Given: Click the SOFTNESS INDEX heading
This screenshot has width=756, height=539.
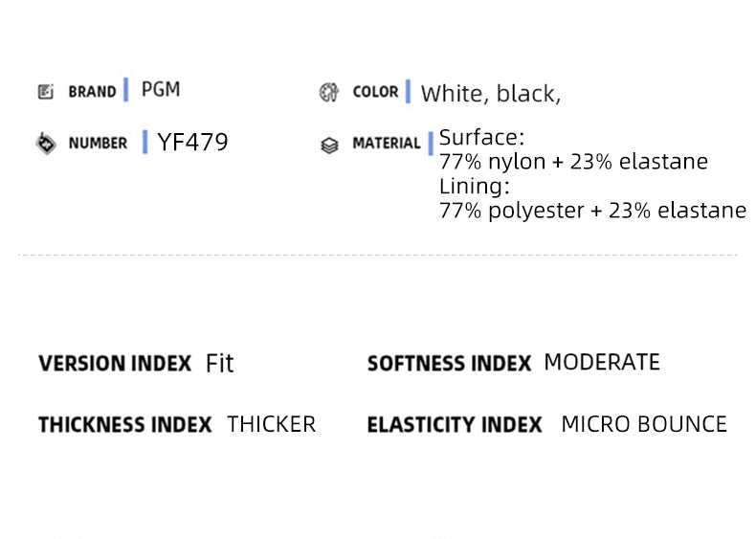Looking at the screenshot, I should [449, 364].
